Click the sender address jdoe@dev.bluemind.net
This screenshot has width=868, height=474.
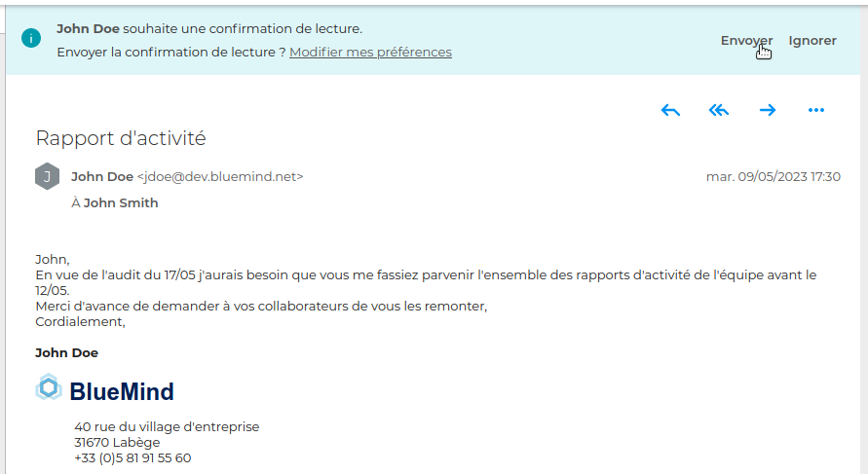[220, 177]
